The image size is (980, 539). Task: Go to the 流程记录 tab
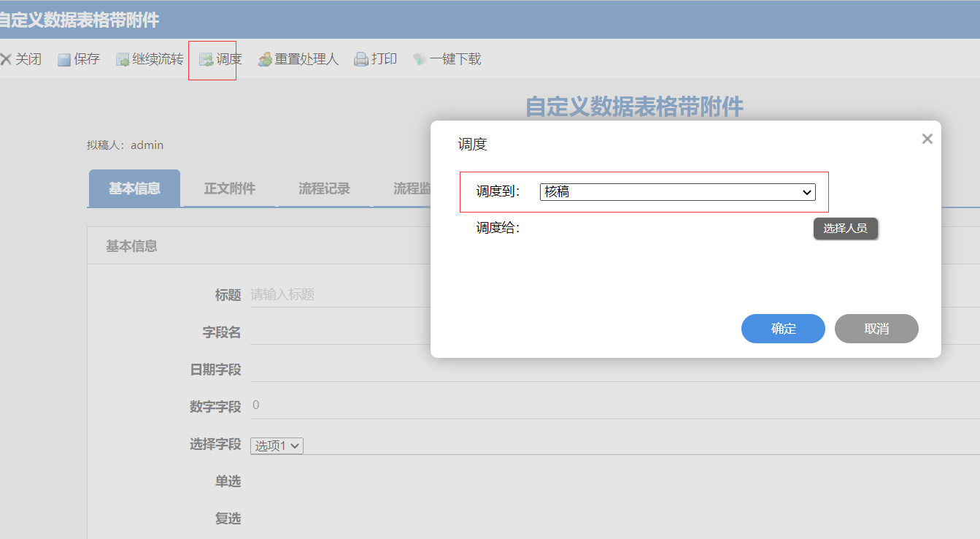[x=324, y=188]
